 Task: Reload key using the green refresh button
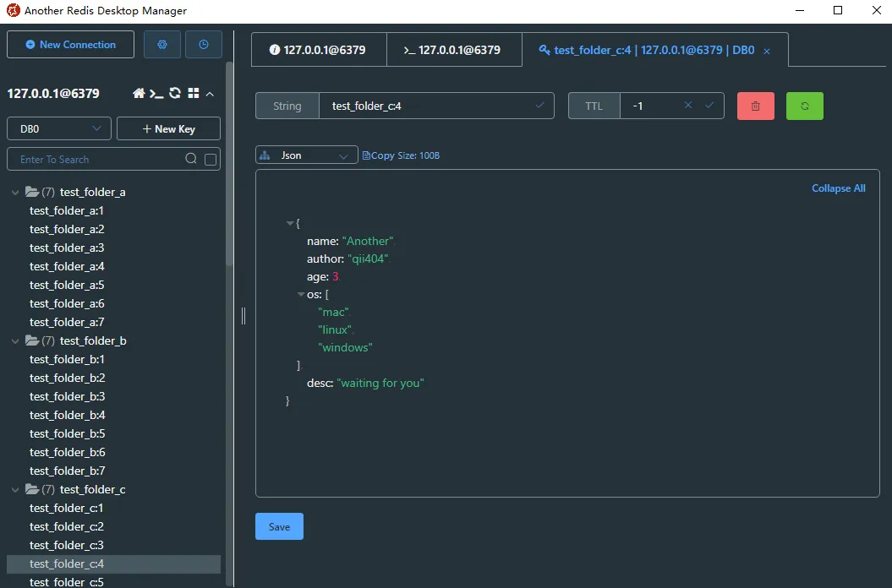[804, 106]
